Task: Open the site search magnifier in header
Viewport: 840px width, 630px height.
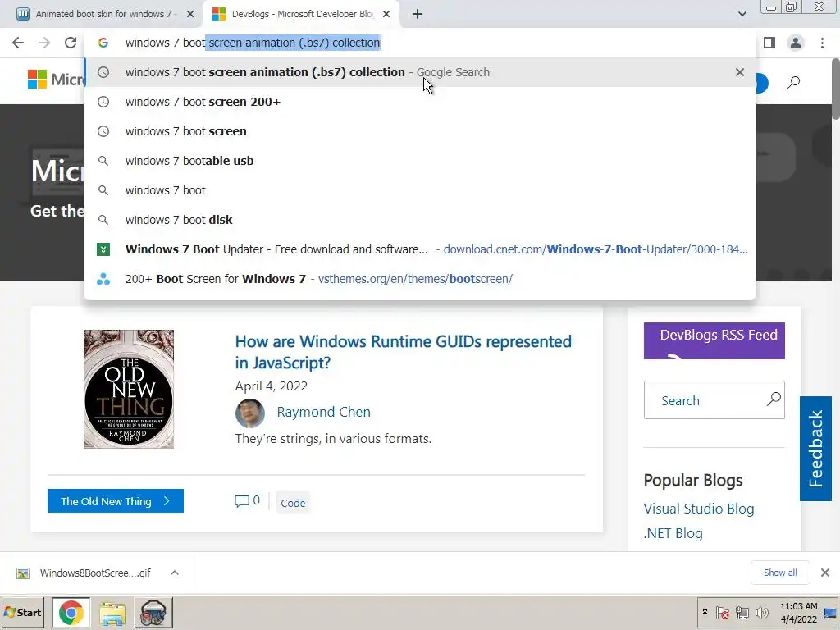Action: 793,83
